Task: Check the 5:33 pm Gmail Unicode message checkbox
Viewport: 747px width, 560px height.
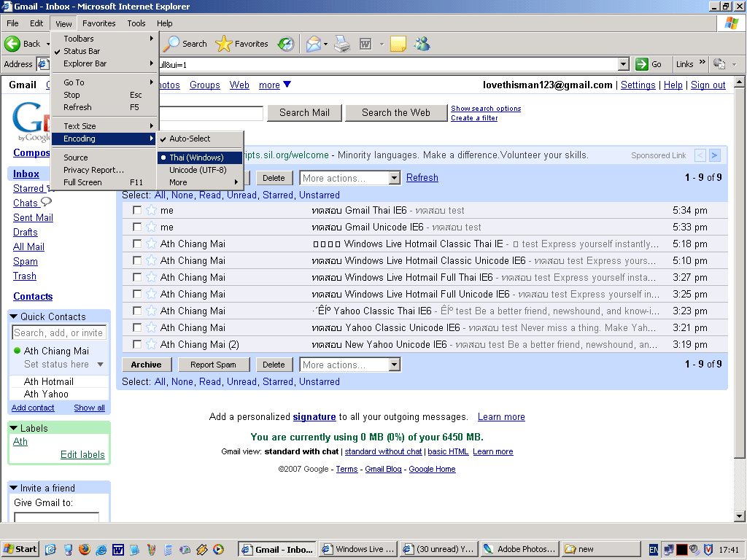Action: click(x=137, y=227)
